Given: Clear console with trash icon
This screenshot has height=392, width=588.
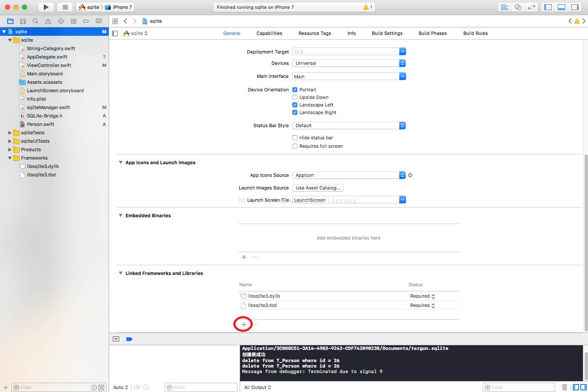Looking at the screenshot, I should [564, 387].
